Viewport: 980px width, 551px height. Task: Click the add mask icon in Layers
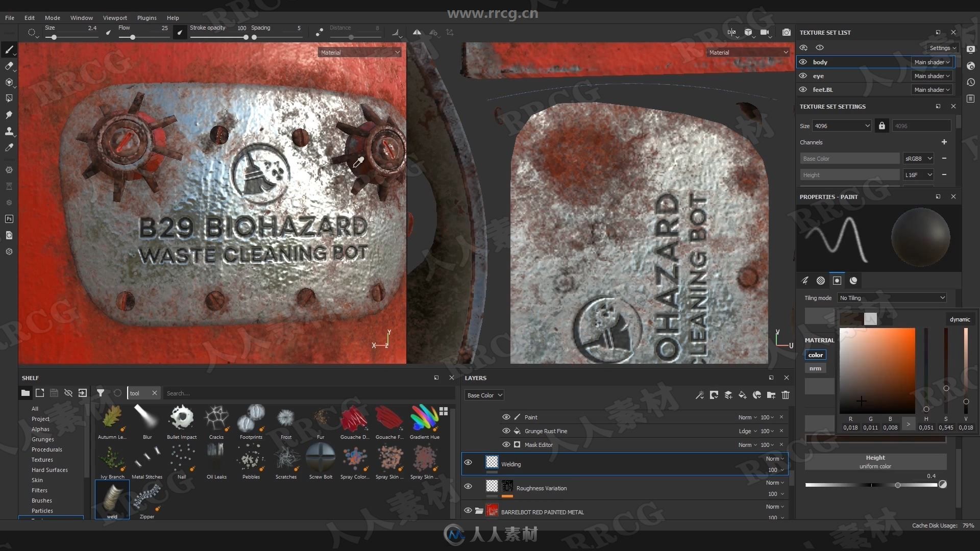pos(714,395)
